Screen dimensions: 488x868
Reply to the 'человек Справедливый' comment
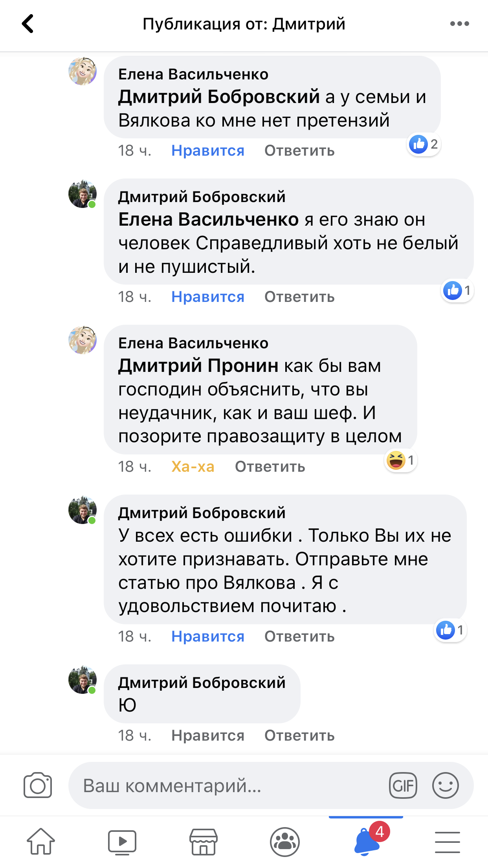299,297
